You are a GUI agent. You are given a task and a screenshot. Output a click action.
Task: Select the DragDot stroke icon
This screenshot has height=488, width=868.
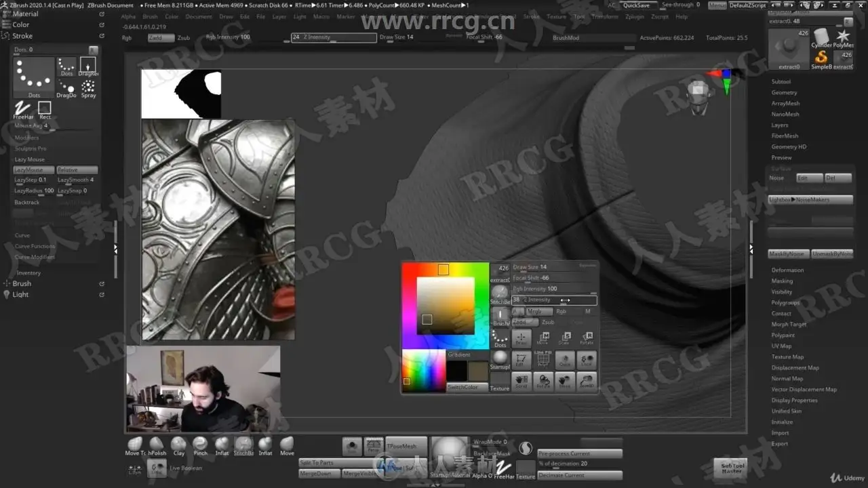pyautogui.click(x=66, y=89)
